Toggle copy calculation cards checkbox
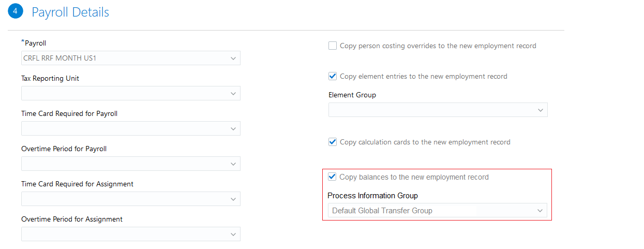 coord(333,142)
